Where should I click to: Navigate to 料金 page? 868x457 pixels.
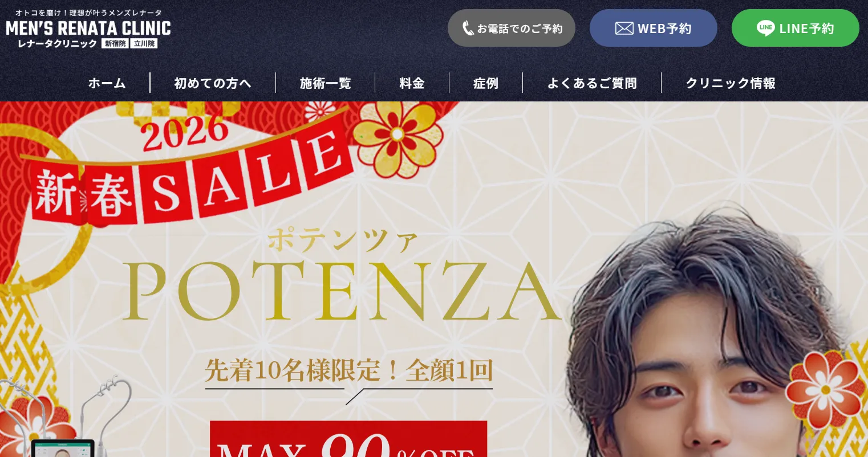click(412, 83)
